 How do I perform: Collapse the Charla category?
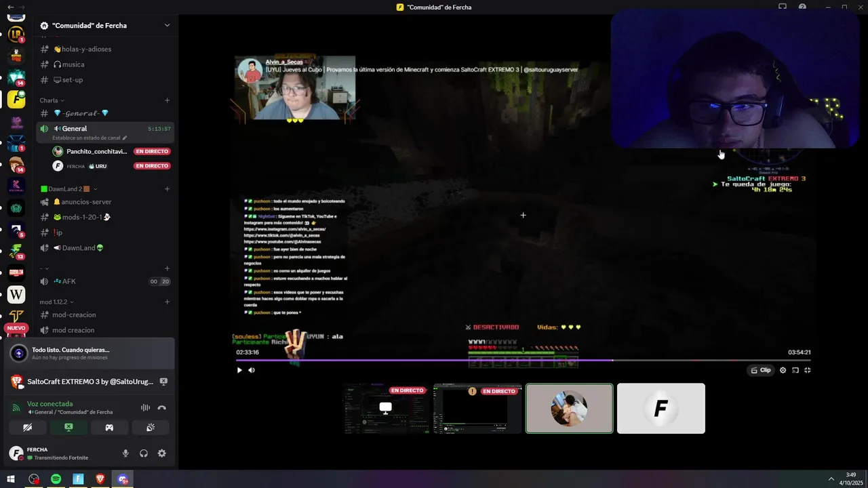[x=52, y=100]
